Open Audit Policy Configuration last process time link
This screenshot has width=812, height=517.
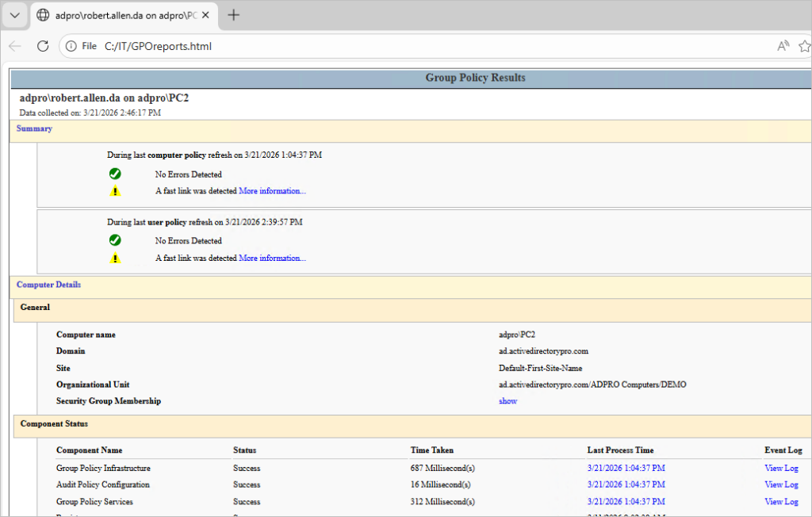coord(626,484)
